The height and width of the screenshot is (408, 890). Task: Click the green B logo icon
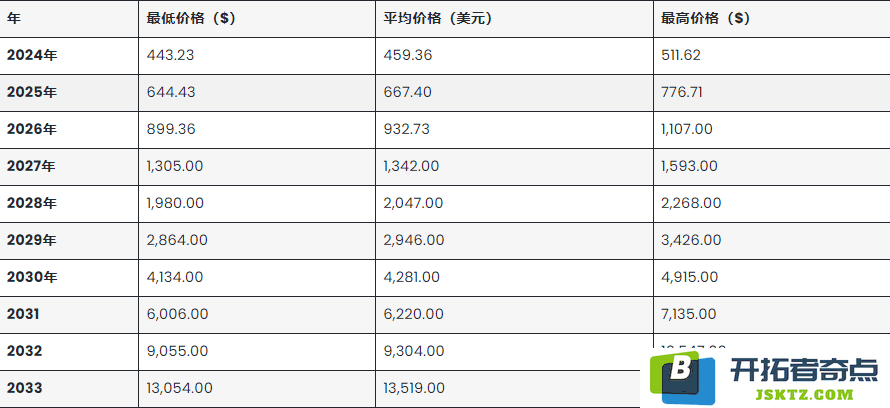pos(682,377)
